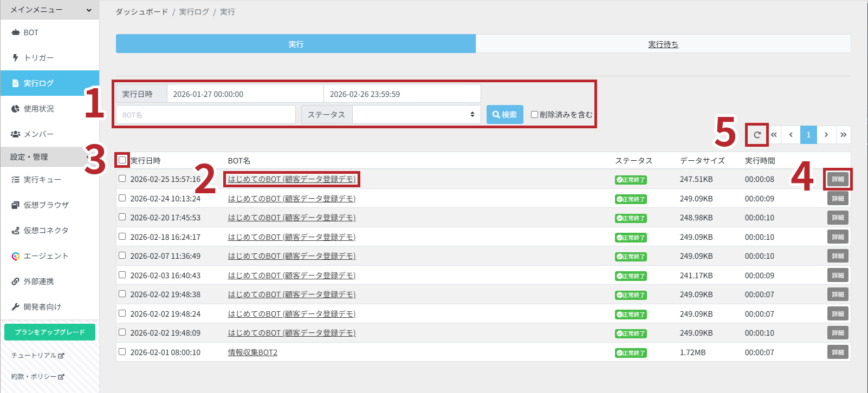This screenshot has width=868, height=393.
Task: Open the 情報収集BOT2 link
Action: [252, 352]
